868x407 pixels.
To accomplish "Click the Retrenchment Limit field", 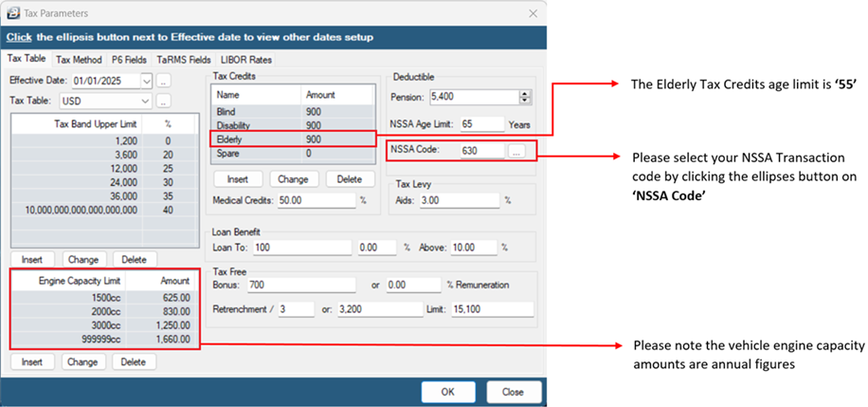I will [x=492, y=309].
